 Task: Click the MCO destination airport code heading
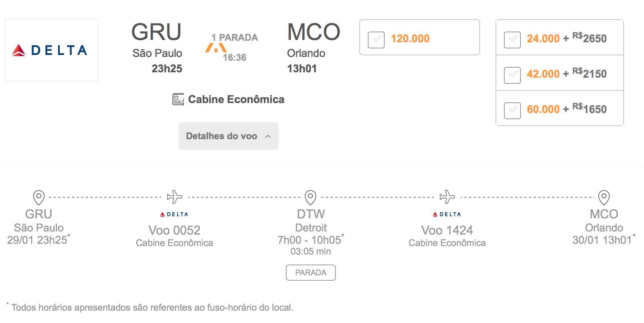pos(314,32)
